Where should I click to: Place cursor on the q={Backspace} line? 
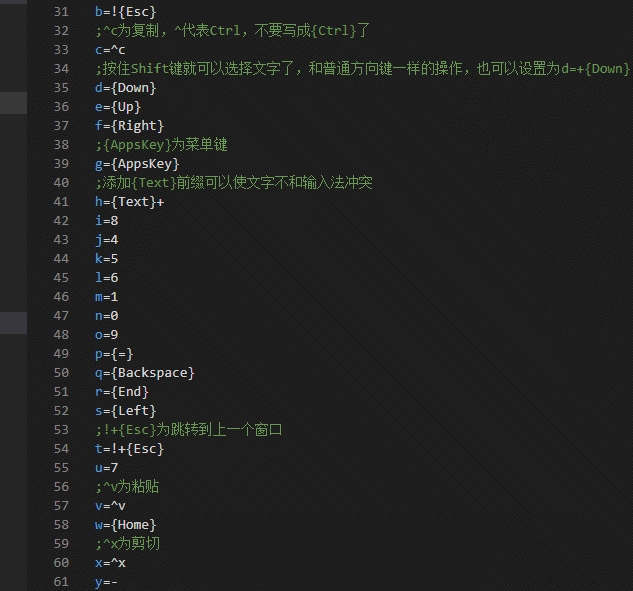click(144, 372)
